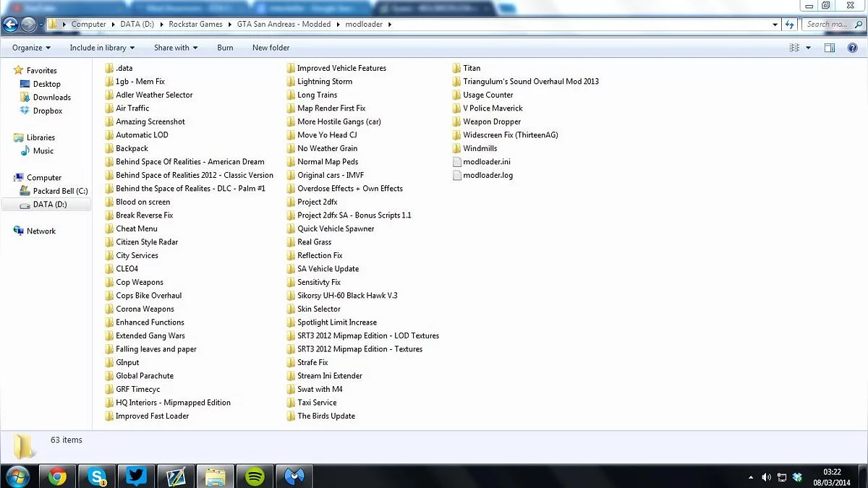Open the Start menu
Screen dimensions: 868x488
pos(18,476)
